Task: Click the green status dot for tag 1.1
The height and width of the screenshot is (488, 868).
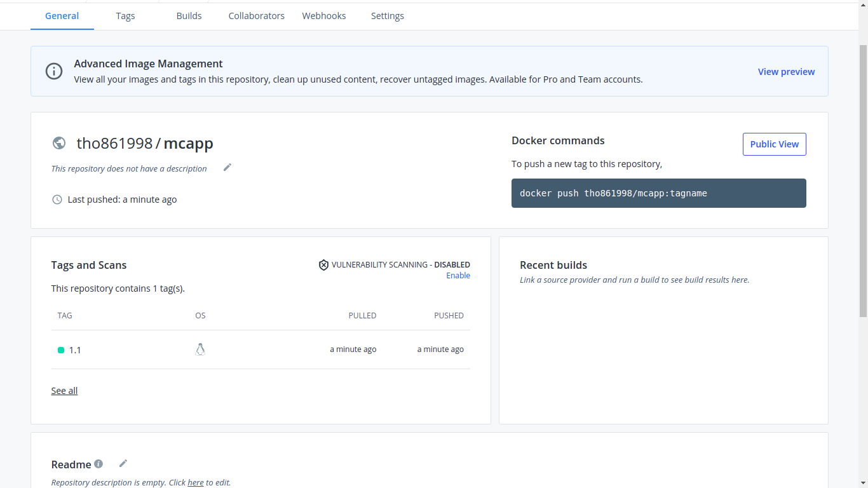Action: [x=61, y=350]
